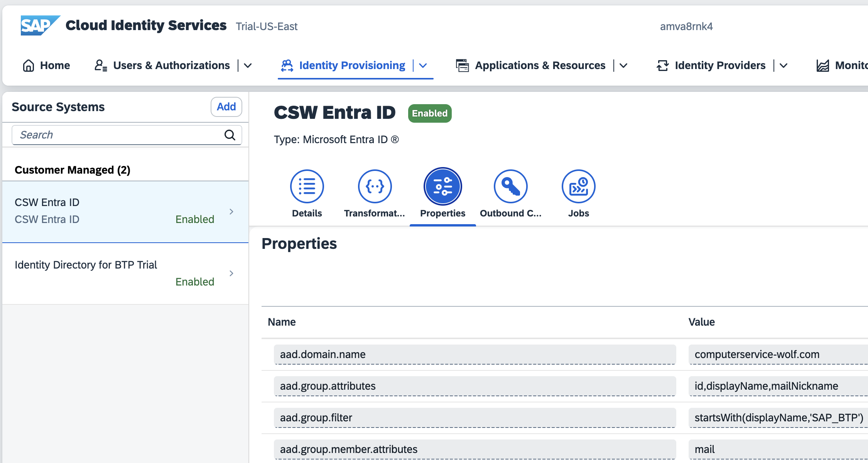This screenshot has height=463, width=868.
Task: Click the Trial-US-East region label
Action: (x=267, y=26)
